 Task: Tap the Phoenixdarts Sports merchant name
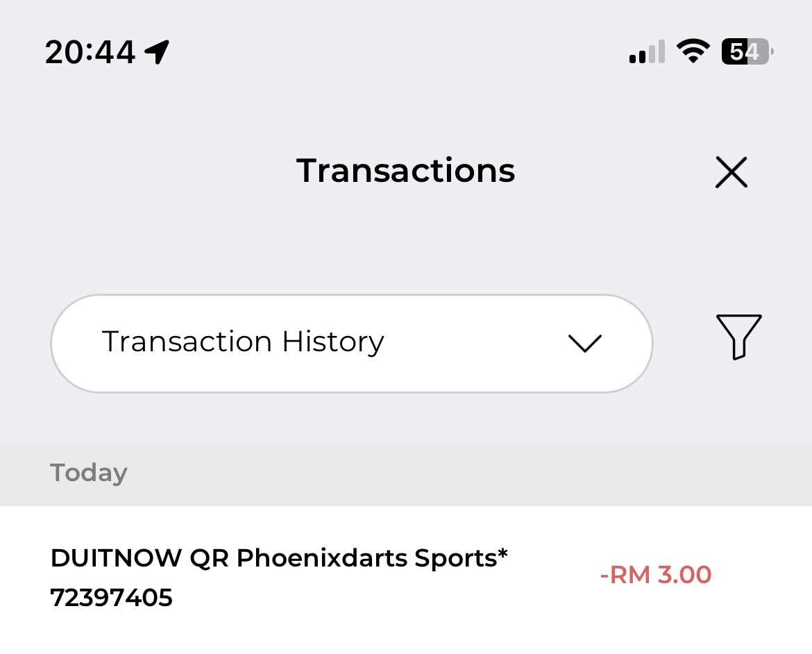point(372,557)
